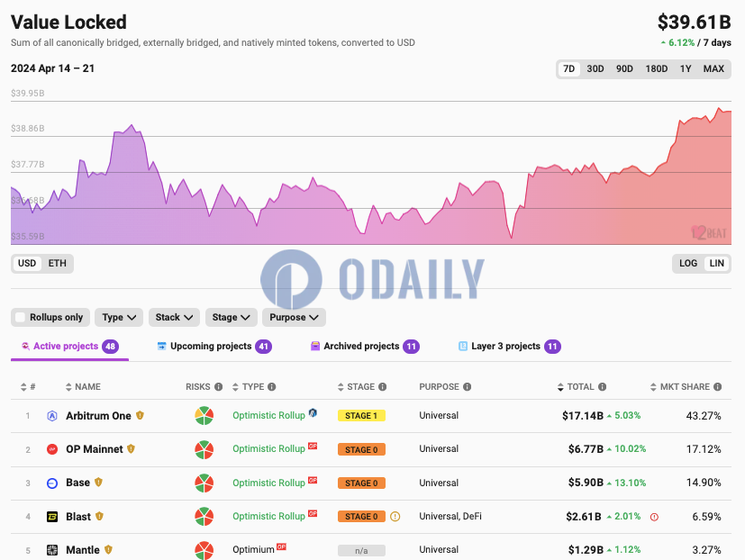745x560 pixels.
Task: Click the yellow warning icon next to Blast stage
Action: click(x=395, y=516)
